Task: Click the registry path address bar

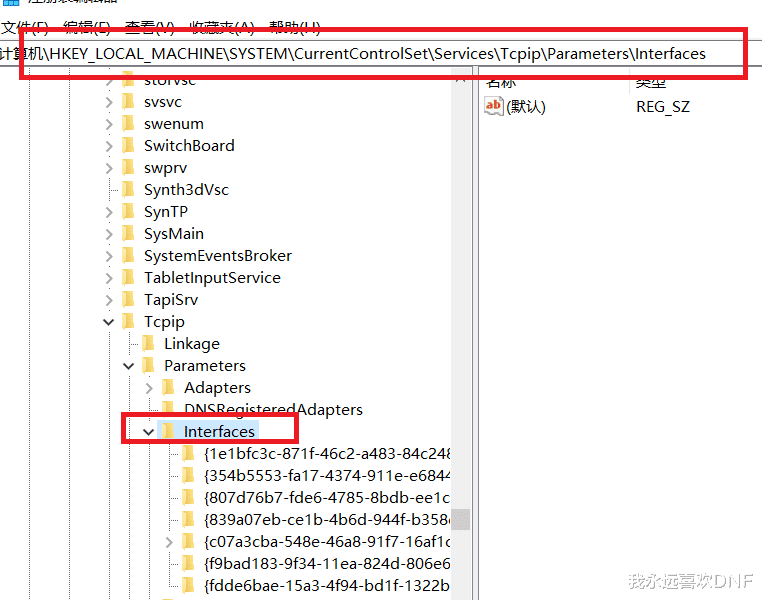Action: point(381,53)
